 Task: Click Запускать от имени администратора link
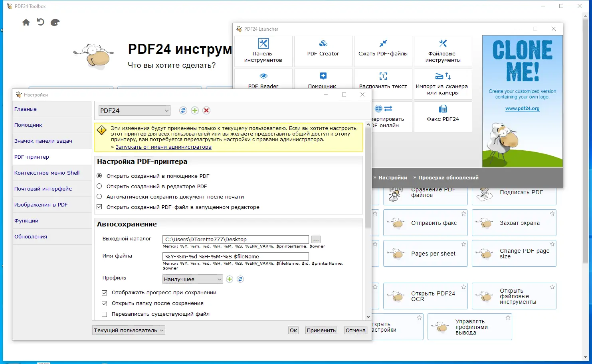pos(164,147)
